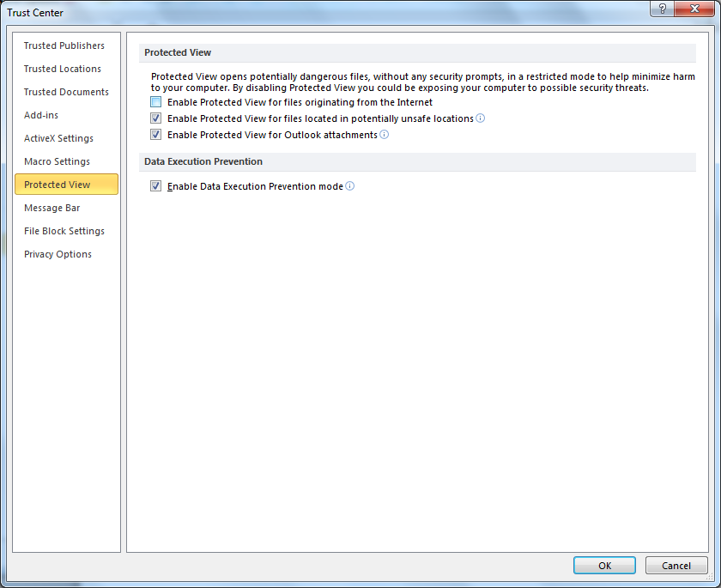
Task: Click info icon beside Outlook attachments option
Action: [384, 134]
